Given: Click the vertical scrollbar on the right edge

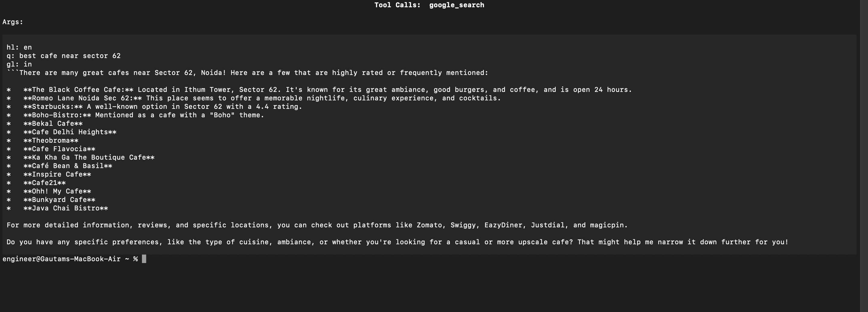Looking at the screenshot, I should [864, 156].
